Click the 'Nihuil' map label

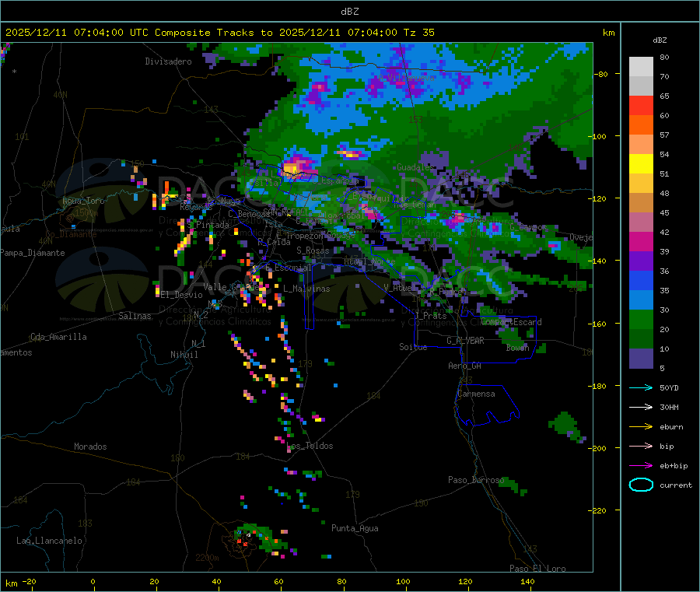click(x=184, y=355)
